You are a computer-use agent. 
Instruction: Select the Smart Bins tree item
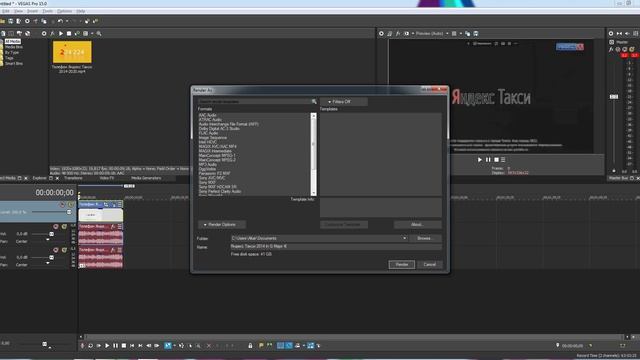point(13,64)
